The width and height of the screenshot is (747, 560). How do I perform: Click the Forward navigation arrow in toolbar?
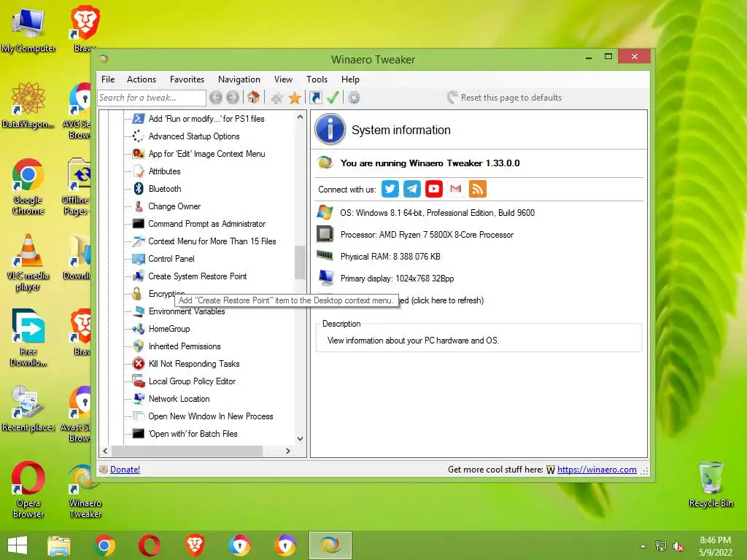point(233,98)
